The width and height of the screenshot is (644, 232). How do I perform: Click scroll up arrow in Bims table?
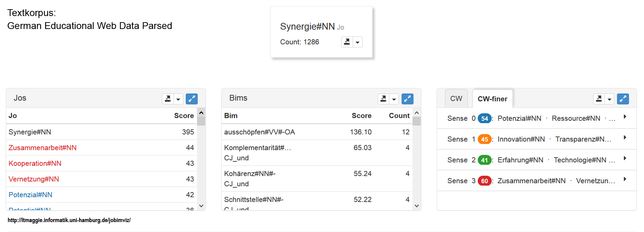(417, 113)
